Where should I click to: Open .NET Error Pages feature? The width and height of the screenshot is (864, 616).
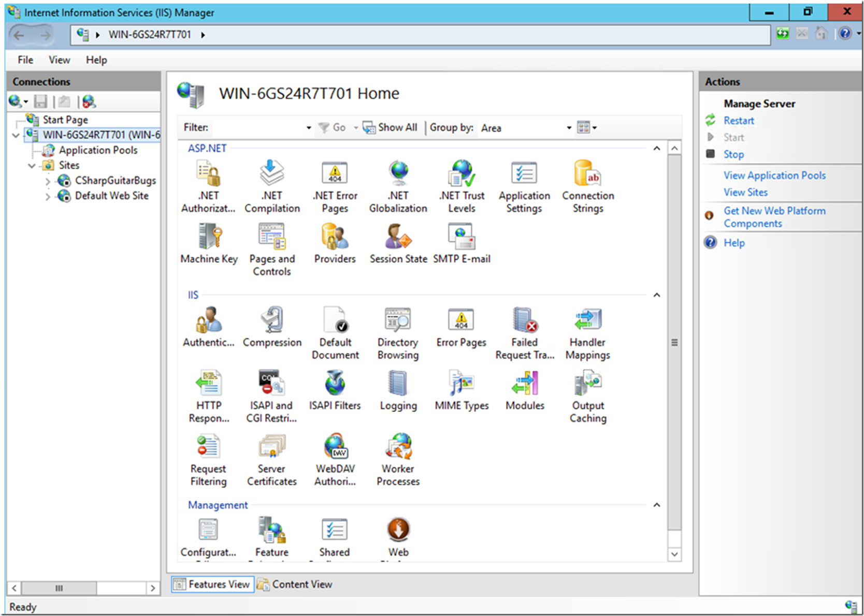coord(335,186)
